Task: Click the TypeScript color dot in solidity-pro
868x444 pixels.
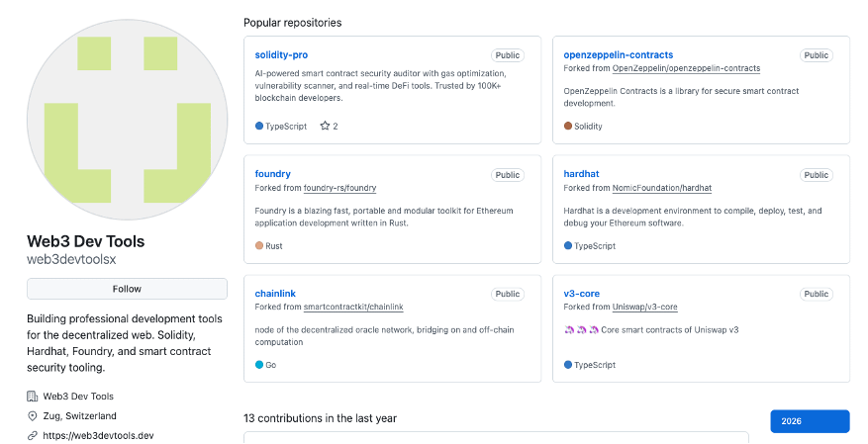Action: click(x=259, y=126)
